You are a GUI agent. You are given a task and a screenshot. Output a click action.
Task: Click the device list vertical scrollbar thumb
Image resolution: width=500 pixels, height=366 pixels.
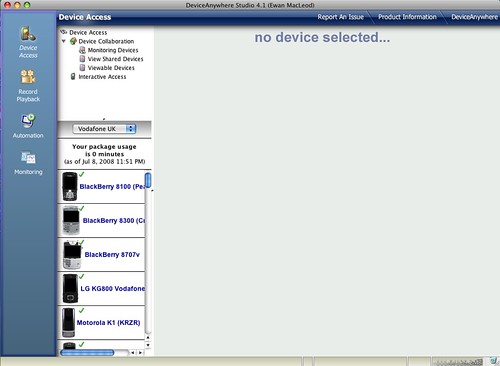[x=148, y=180]
